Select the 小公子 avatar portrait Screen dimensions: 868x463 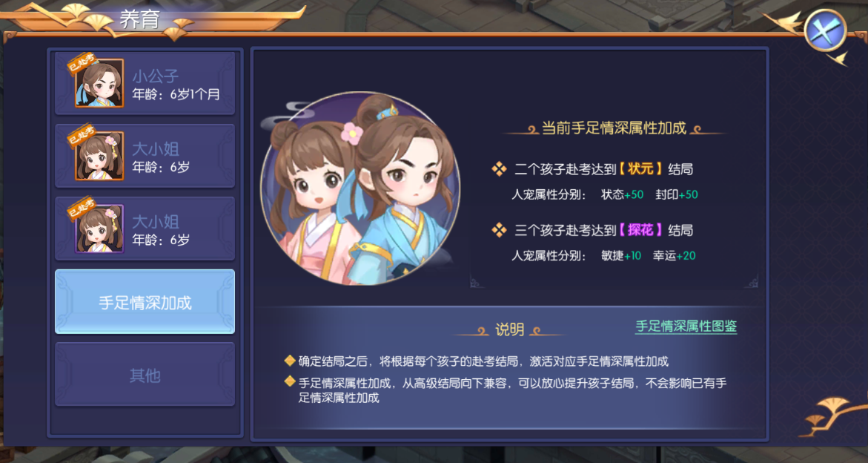tap(99, 83)
